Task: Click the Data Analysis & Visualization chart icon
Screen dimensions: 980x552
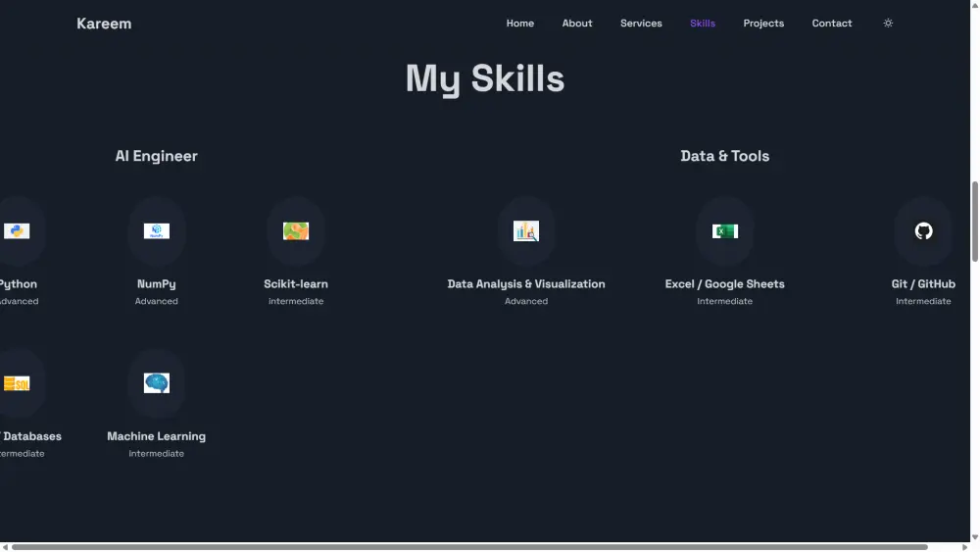Action: (526, 231)
